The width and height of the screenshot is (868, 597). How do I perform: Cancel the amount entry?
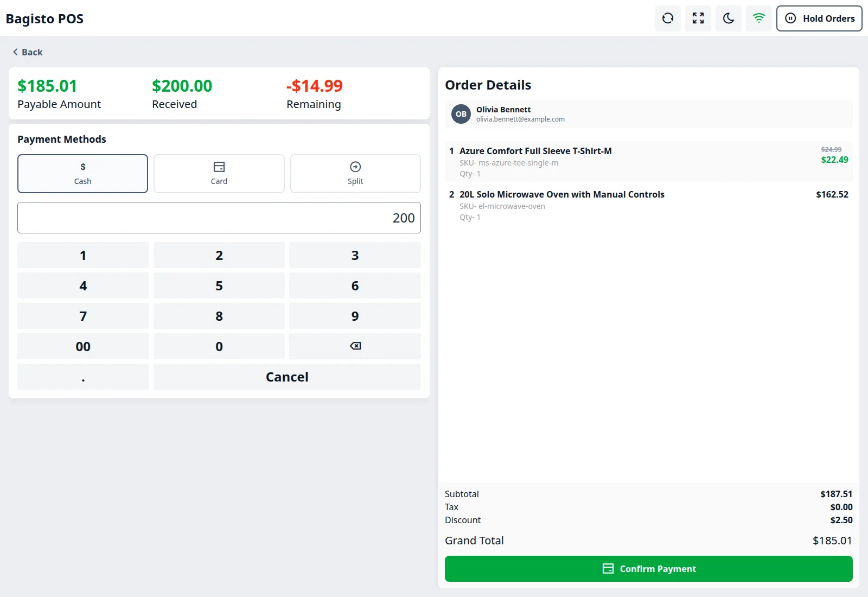pos(287,377)
